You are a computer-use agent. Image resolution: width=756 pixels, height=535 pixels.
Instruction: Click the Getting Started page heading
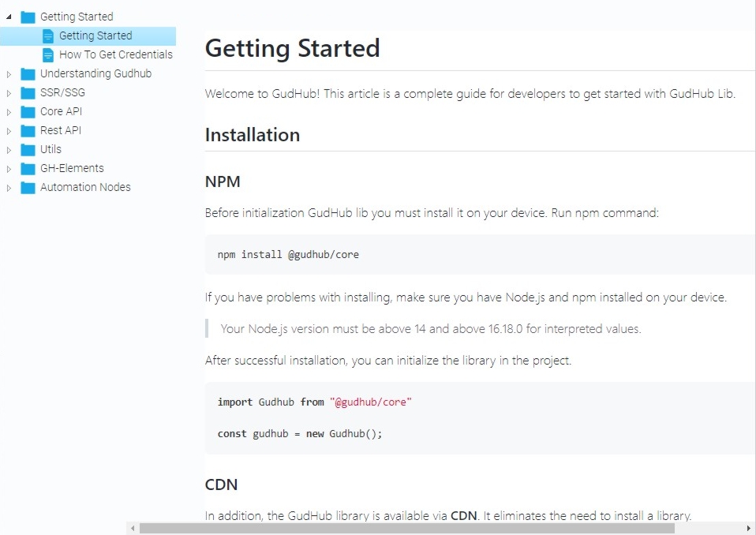pos(292,48)
